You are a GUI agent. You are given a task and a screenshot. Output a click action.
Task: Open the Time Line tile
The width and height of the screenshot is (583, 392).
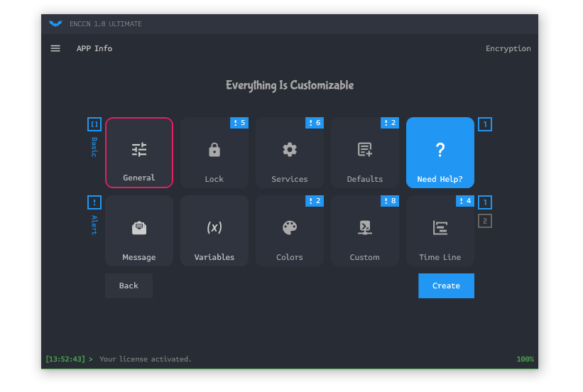[x=440, y=231]
